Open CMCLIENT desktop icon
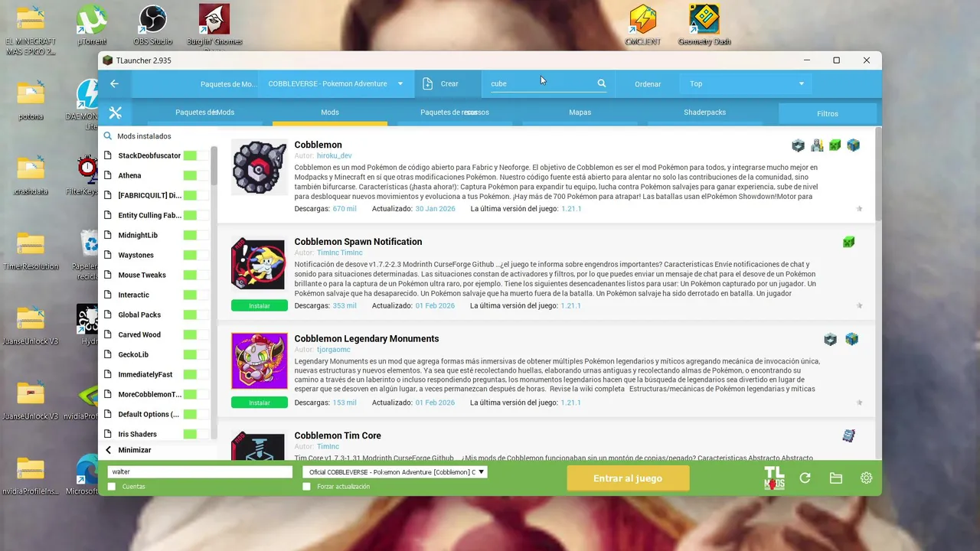 tap(642, 24)
